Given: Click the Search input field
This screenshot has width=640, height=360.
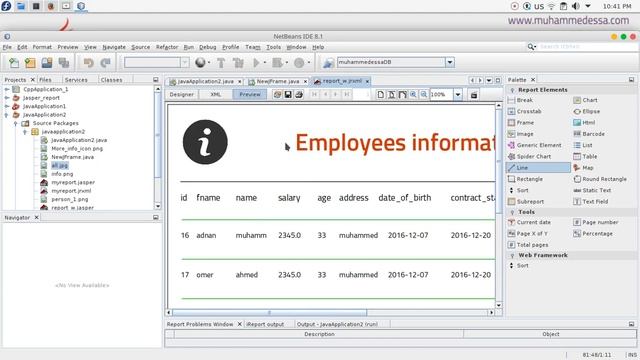Looking at the screenshot, I should coord(587,47).
